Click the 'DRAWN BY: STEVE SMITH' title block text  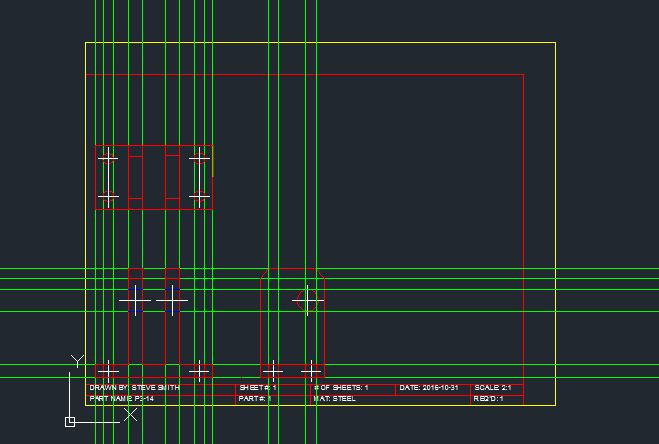point(134,388)
